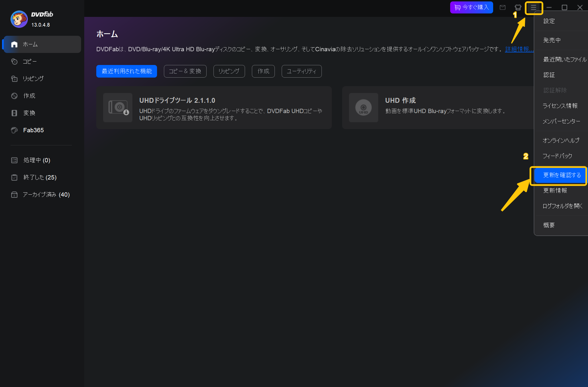Follow the 詳細情報 link

point(519,49)
